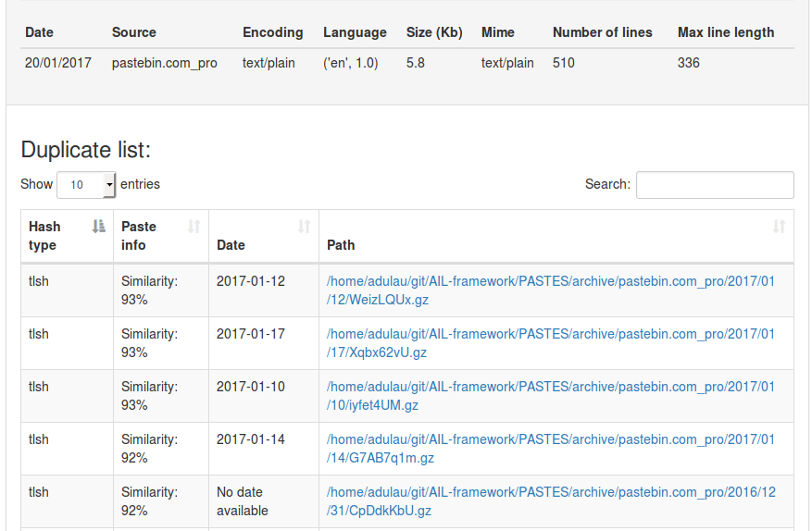Follow the iyfet4UM.gz archive path link

pyautogui.click(x=550, y=396)
